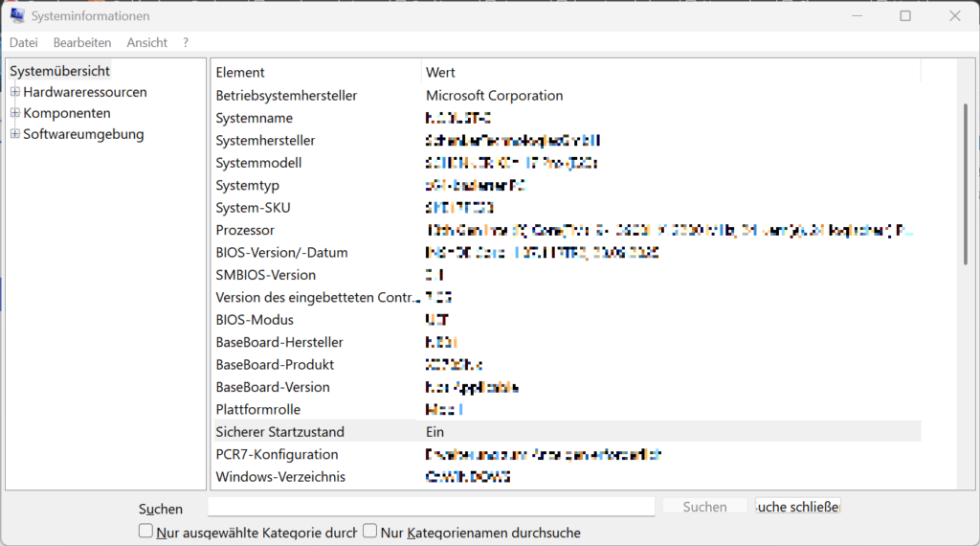The width and height of the screenshot is (980, 546).
Task: Click the Wert column header
Action: tap(671, 73)
